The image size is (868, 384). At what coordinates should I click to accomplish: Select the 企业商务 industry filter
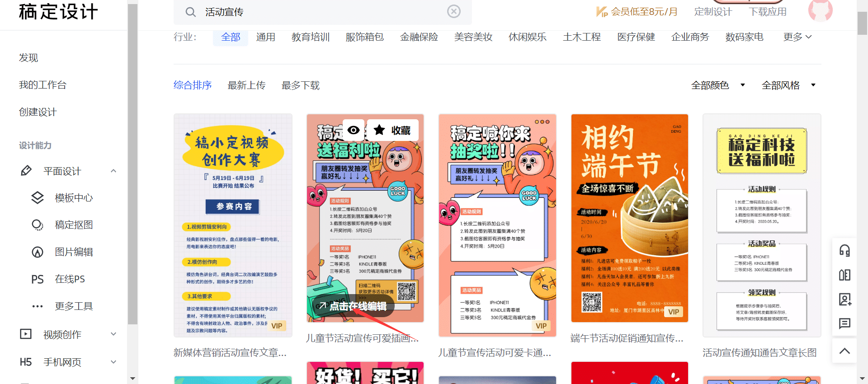coord(690,37)
